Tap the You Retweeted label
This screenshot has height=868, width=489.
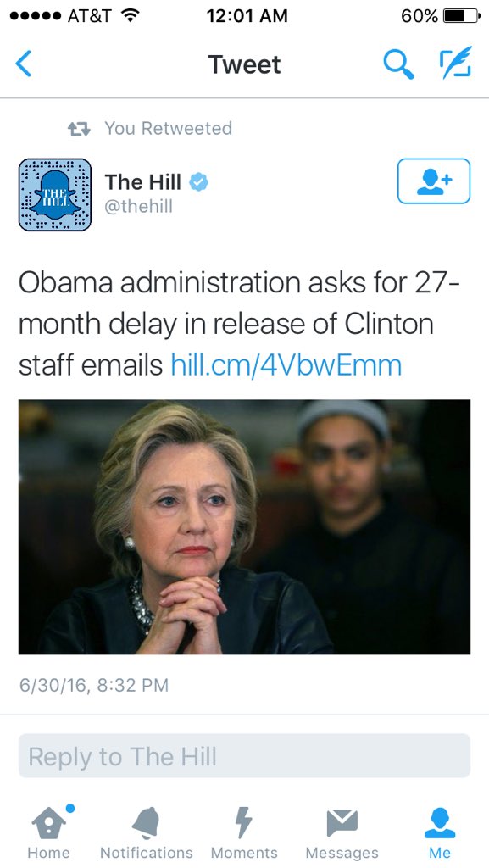click(x=168, y=129)
